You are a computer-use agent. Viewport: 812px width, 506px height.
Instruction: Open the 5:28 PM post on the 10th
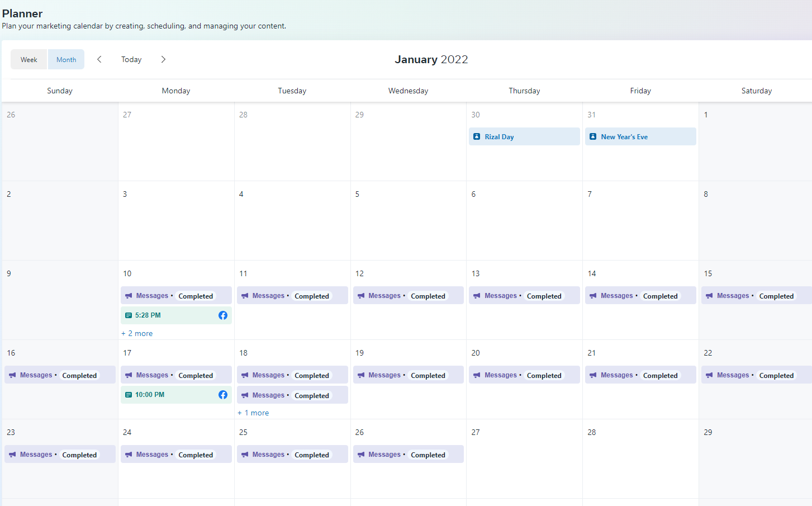coord(176,315)
